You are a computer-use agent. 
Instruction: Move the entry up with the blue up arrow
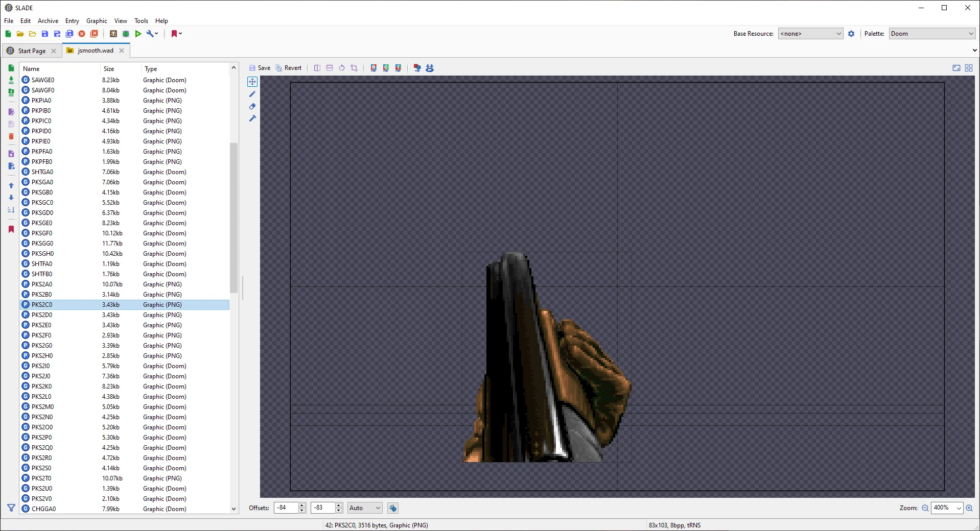point(11,185)
